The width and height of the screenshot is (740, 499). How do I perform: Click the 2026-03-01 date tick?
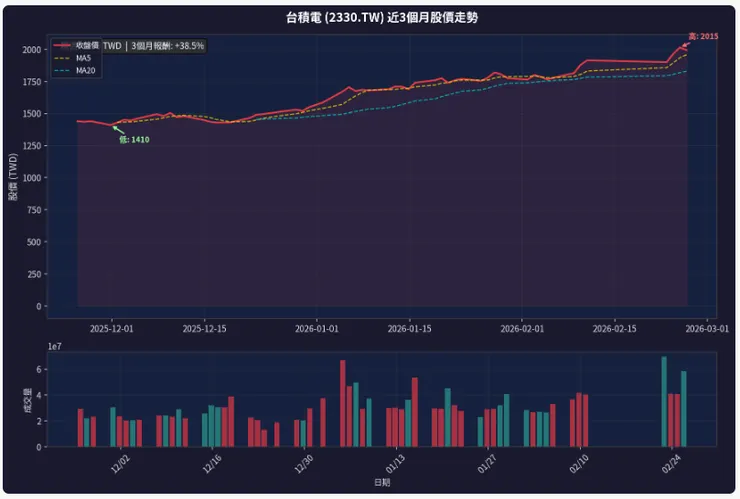pyautogui.click(x=707, y=329)
